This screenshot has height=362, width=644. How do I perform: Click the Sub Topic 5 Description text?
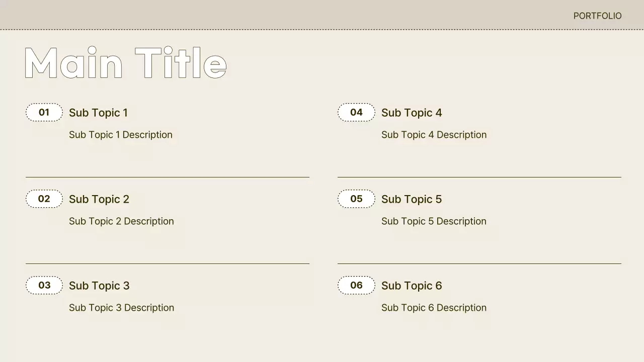[x=434, y=221]
